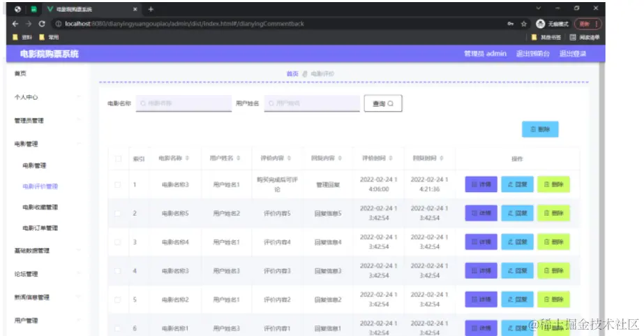The image size is (644, 336).
Task: Open the 资料 bookmark folder
Action: [x=22, y=38]
